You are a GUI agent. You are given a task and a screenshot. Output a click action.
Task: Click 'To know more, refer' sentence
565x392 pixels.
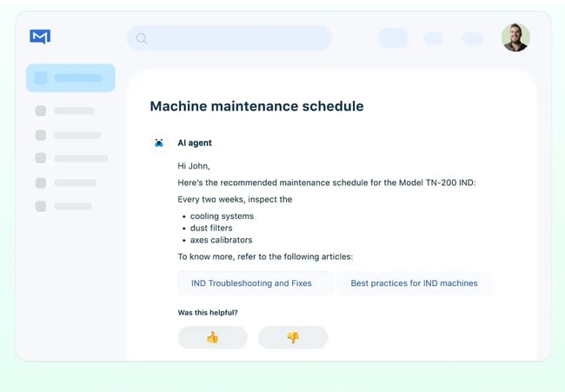[x=265, y=257]
